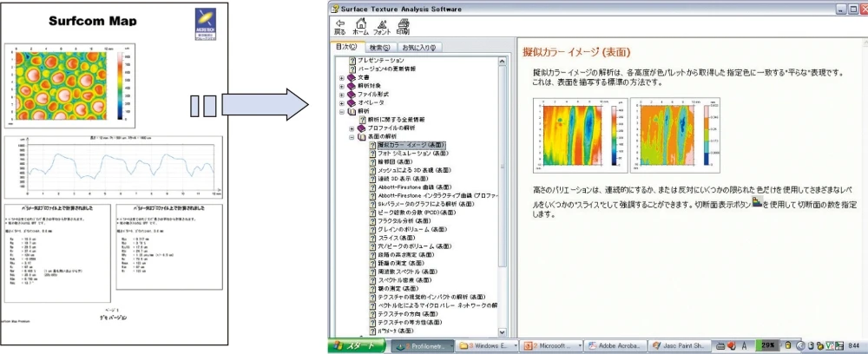Open Abbott-Firestone インタラクティブ曲線 topic
868x354 pixels.
coord(437,195)
